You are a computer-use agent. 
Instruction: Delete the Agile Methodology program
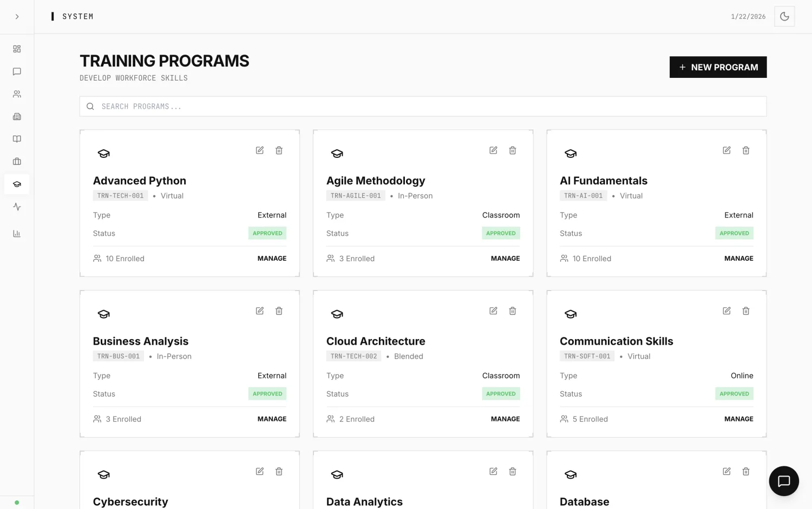coord(513,150)
